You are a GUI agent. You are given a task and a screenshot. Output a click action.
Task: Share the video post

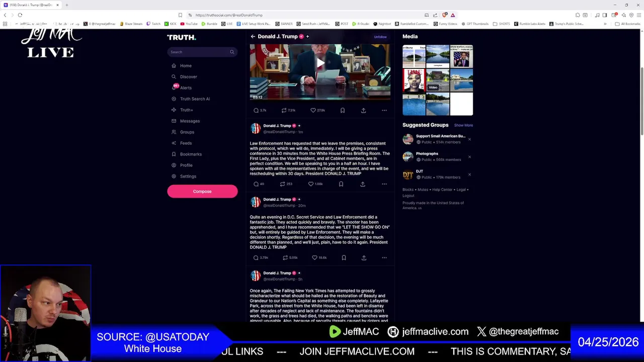(x=363, y=110)
